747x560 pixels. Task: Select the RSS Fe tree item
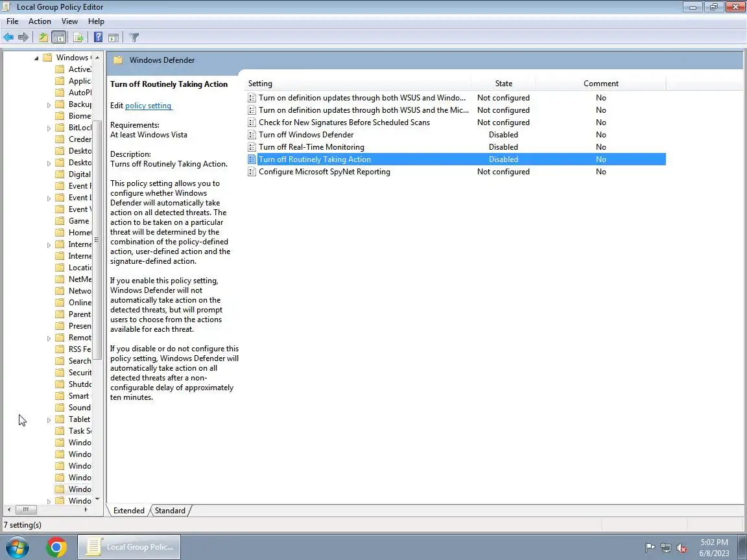click(x=80, y=349)
